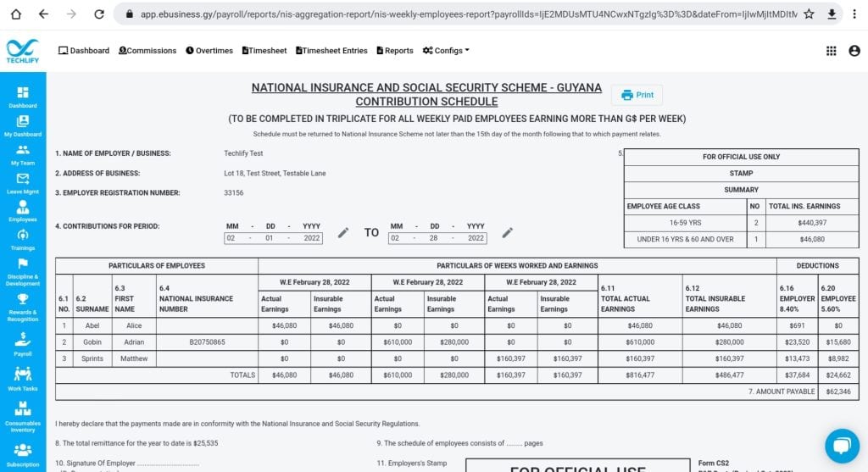Image resolution: width=868 pixels, height=472 pixels.
Task: Go back in the browser
Action: tap(43, 14)
